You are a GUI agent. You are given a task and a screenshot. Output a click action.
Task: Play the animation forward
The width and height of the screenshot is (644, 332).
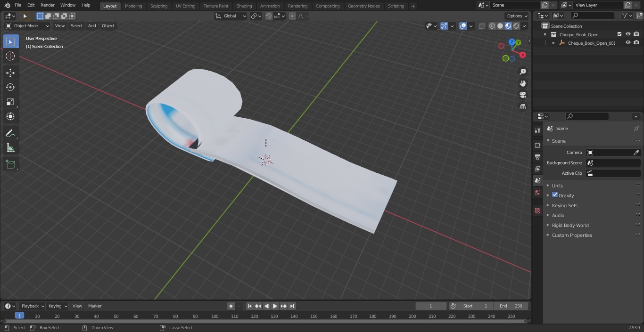click(x=275, y=306)
